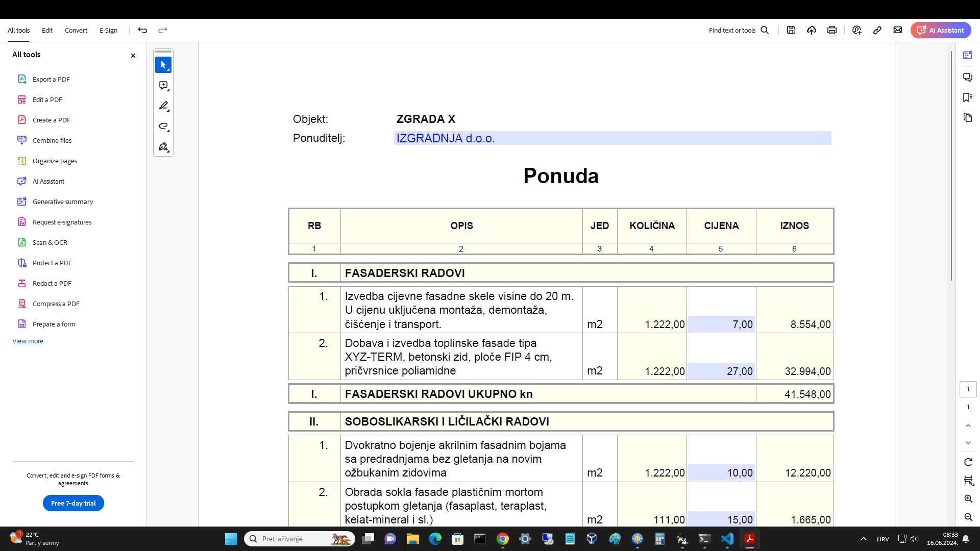The height and width of the screenshot is (551, 980).
Task: Open comments panel on the right rail
Action: point(968,77)
